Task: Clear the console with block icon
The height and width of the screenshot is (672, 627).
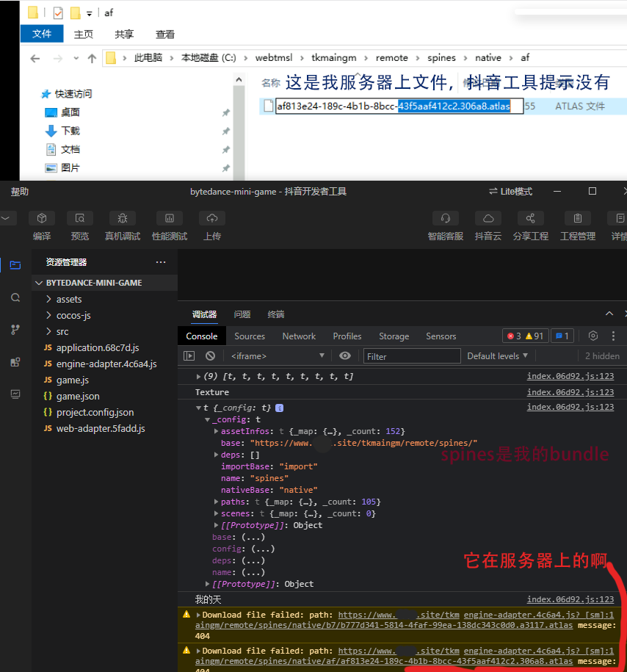Action: 210,355
